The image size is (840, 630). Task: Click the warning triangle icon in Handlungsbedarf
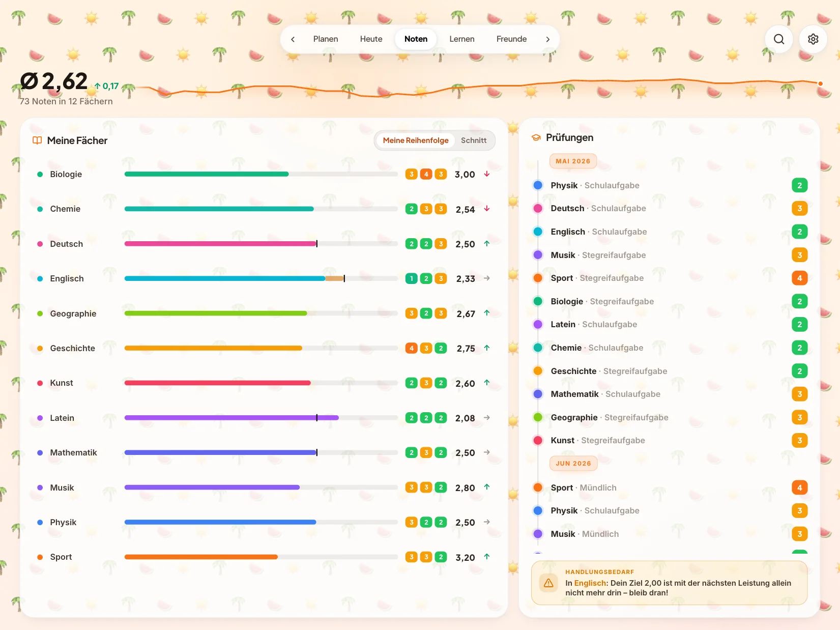coord(548,583)
